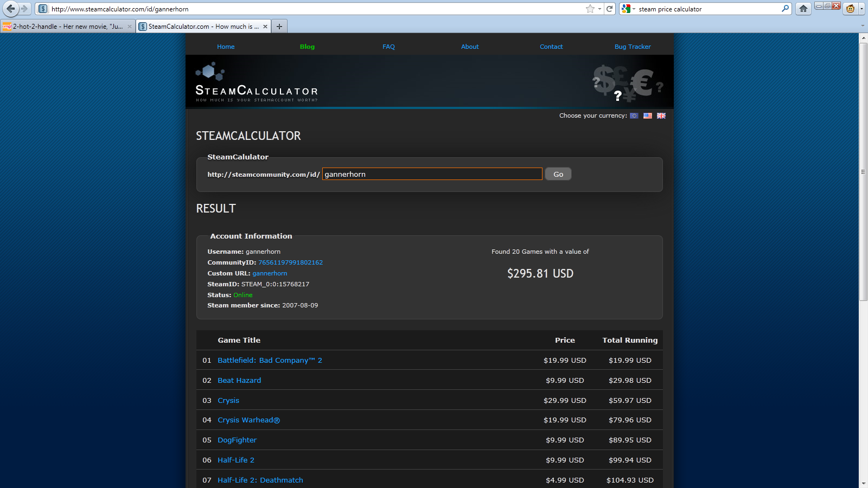Image resolution: width=868 pixels, height=488 pixels.
Task: Click the Steam ID username input field
Action: point(432,174)
